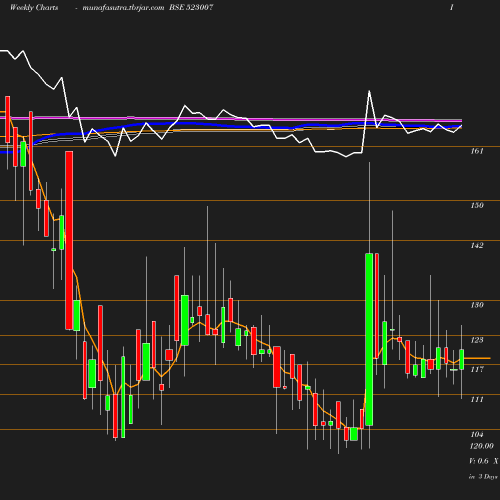Viewport: 500px width, 500px height.
Task: Click the 123 price axis label
Action: (477, 340)
